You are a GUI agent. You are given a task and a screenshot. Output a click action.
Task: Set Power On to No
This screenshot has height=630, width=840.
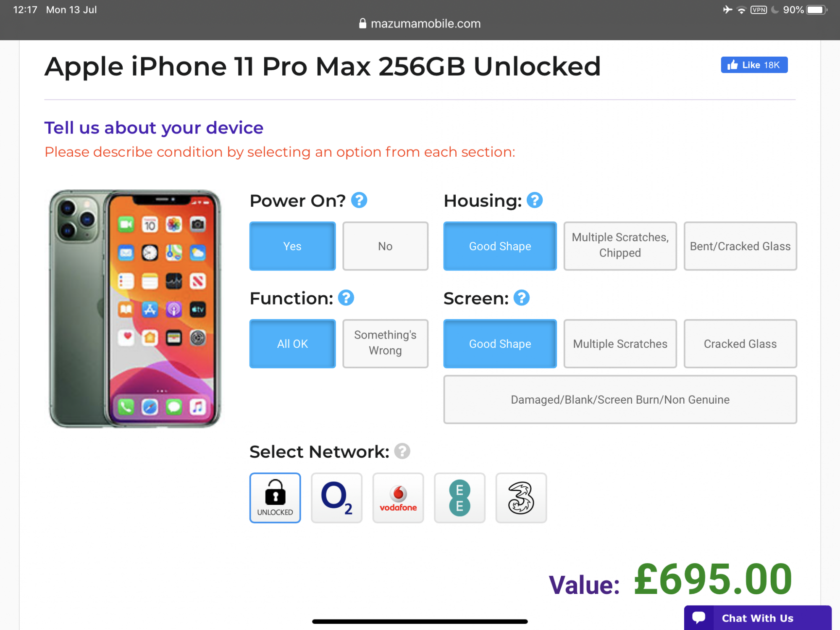tap(385, 246)
